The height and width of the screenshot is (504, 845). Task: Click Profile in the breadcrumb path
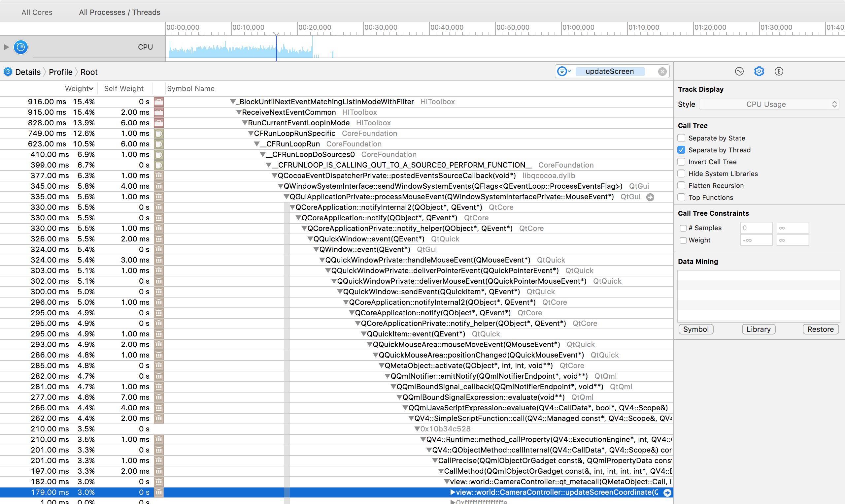point(60,72)
